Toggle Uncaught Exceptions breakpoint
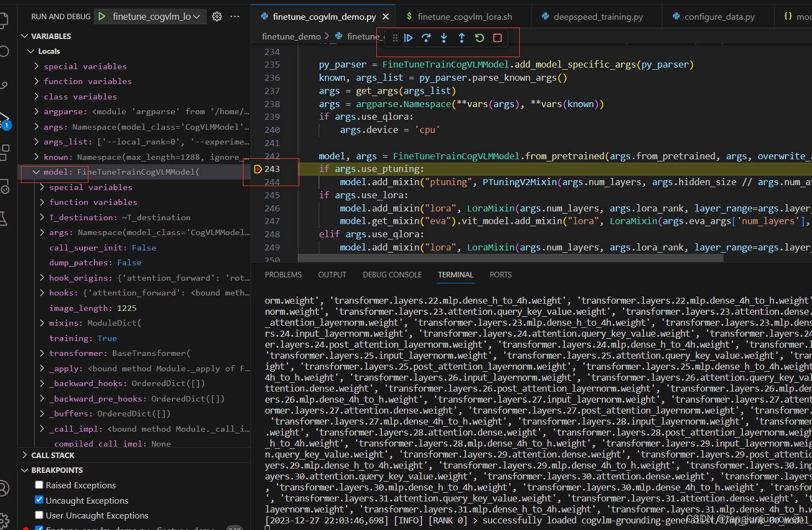 pyautogui.click(x=39, y=500)
